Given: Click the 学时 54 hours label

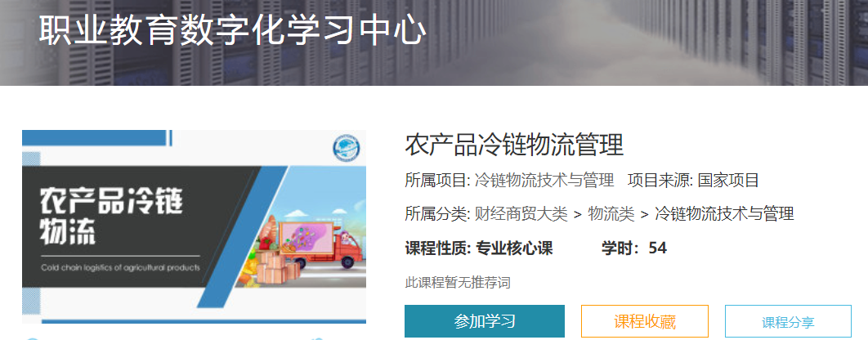Looking at the screenshot, I should (634, 248).
